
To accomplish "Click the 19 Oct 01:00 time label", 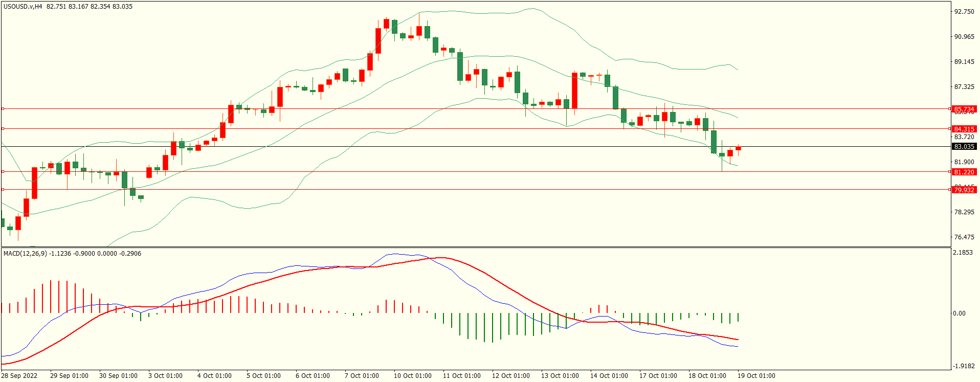I will pyautogui.click(x=756, y=376).
